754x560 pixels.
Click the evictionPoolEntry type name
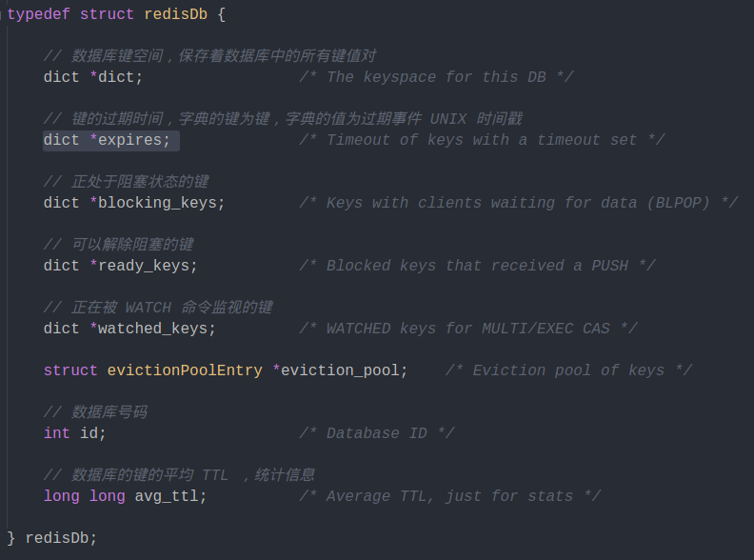pyautogui.click(x=185, y=370)
